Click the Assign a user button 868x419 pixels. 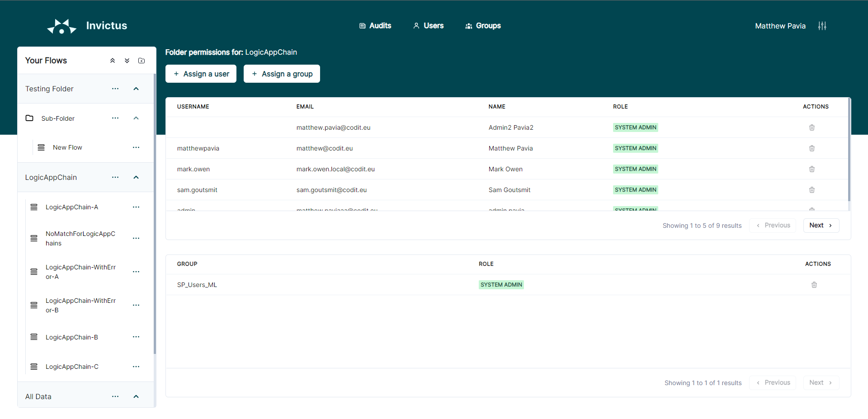(x=201, y=74)
